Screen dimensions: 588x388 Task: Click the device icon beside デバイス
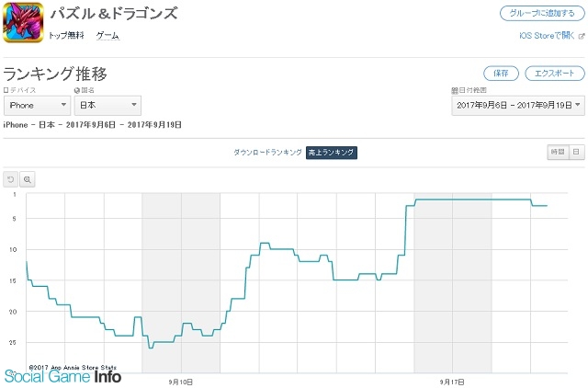point(6,90)
